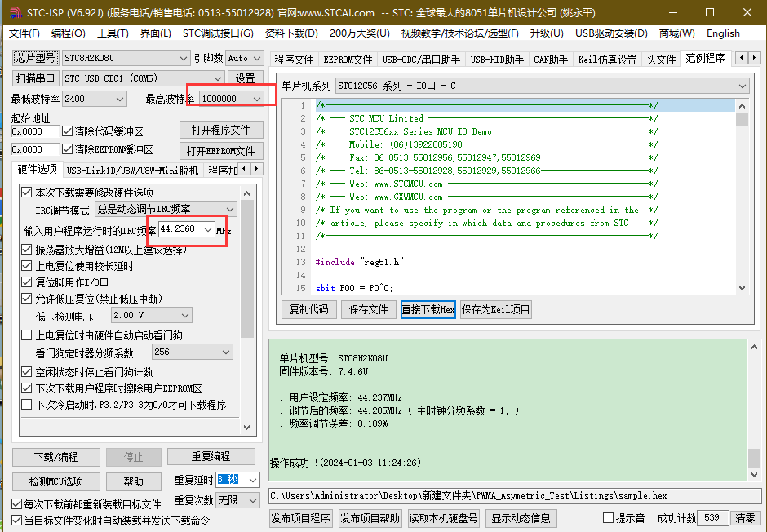Toggle the 清除代码缓冲区 checkbox

pos(68,131)
